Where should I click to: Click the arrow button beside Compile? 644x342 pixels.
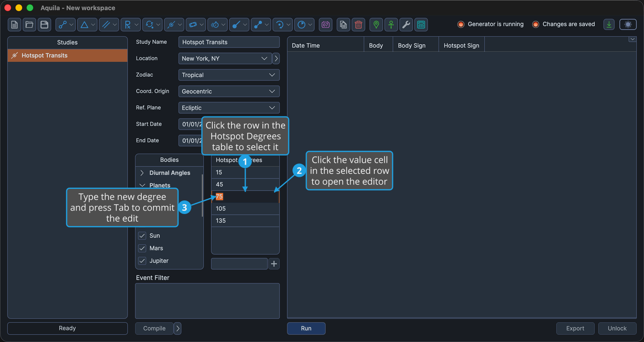pyautogui.click(x=178, y=328)
